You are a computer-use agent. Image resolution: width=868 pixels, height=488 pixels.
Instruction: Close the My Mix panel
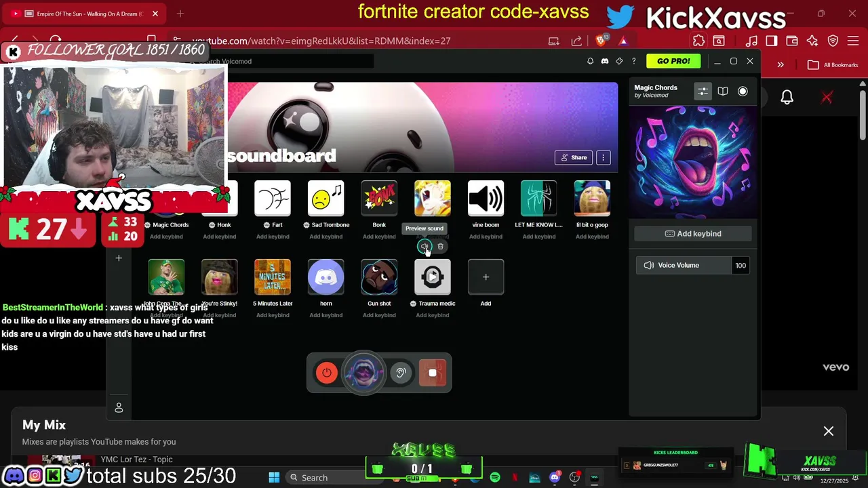coord(829,431)
